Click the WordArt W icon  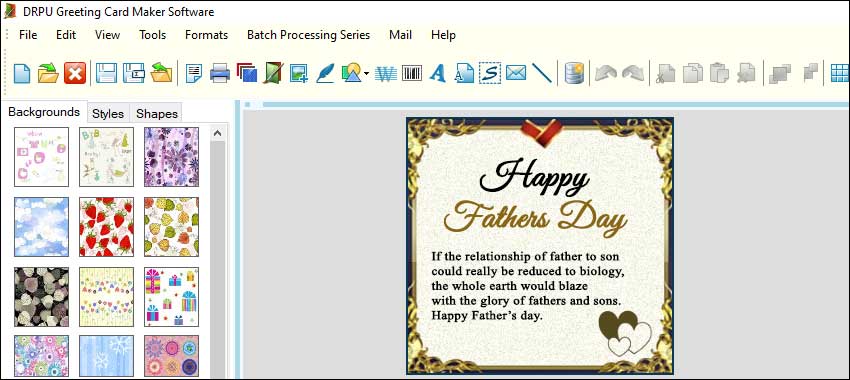[x=386, y=73]
